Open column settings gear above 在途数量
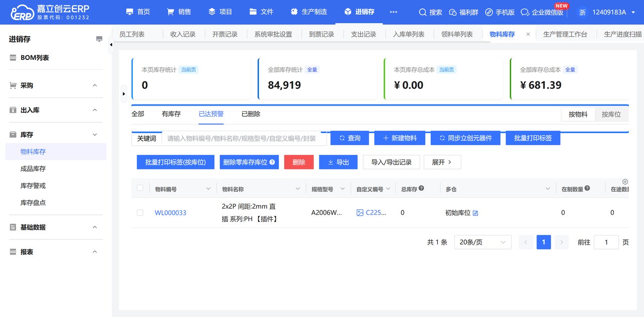 [x=625, y=182]
